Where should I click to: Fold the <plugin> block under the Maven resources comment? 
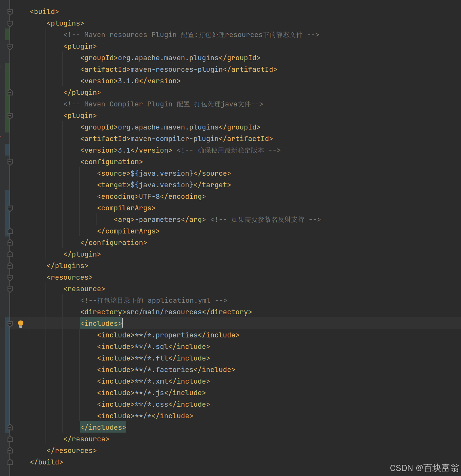pos(10,47)
